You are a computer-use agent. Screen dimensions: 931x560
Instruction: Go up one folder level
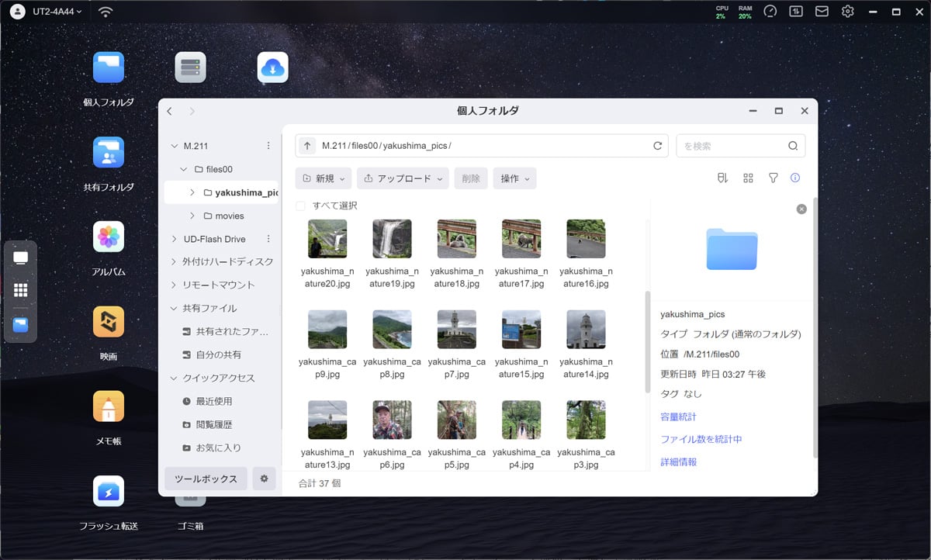(307, 146)
